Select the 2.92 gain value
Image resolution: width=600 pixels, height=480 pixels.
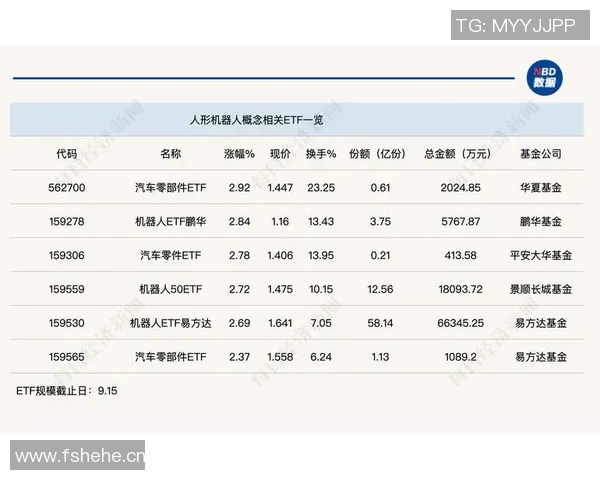click(239, 188)
